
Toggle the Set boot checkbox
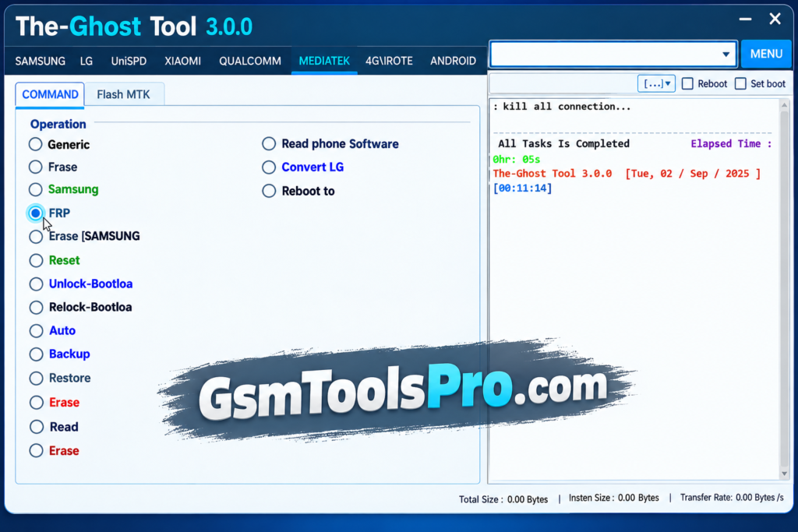[740, 83]
